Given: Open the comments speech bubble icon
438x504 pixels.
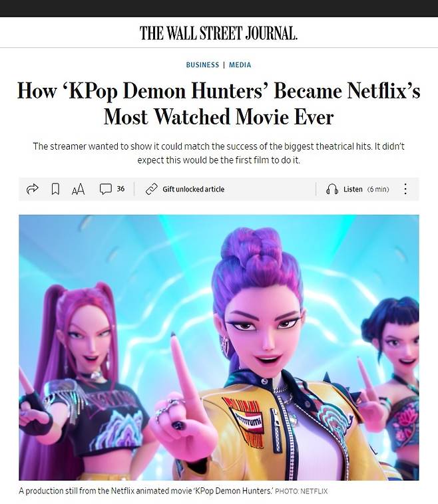Looking at the screenshot, I should pos(106,189).
